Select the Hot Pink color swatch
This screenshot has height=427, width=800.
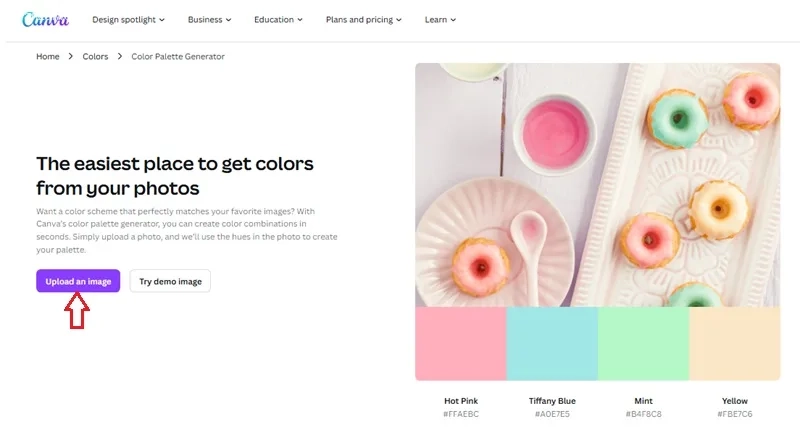[461, 343]
